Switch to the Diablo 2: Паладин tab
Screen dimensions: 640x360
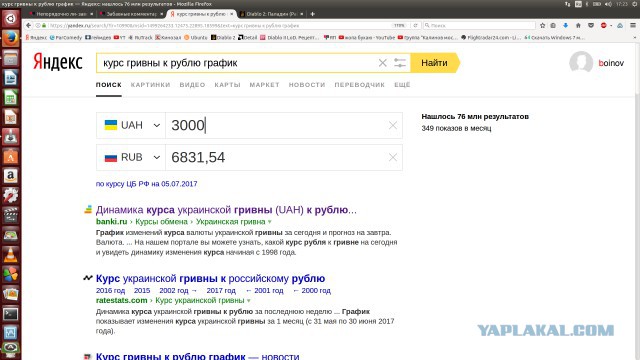(271, 14)
